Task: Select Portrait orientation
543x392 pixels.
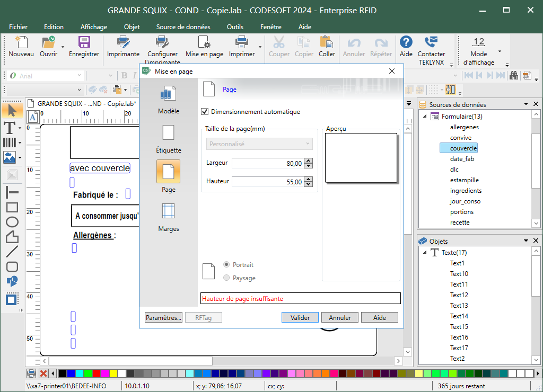Action: click(x=226, y=264)
